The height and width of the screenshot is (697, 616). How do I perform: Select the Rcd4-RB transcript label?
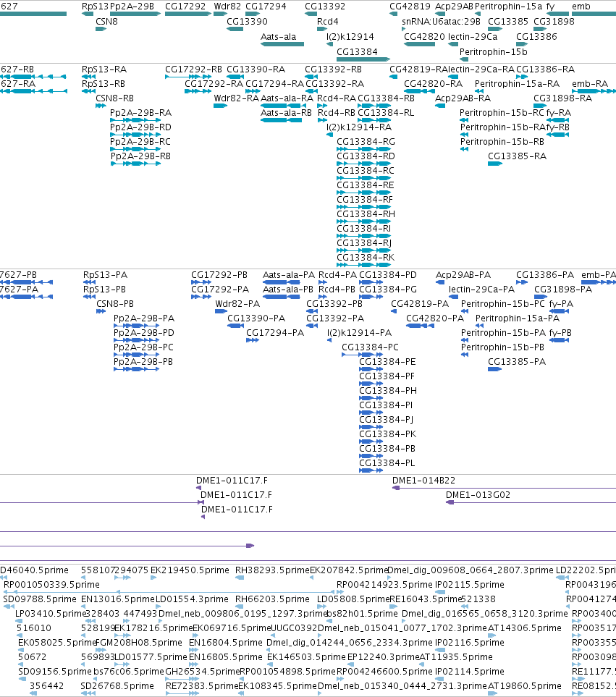[x=337, y=113]
